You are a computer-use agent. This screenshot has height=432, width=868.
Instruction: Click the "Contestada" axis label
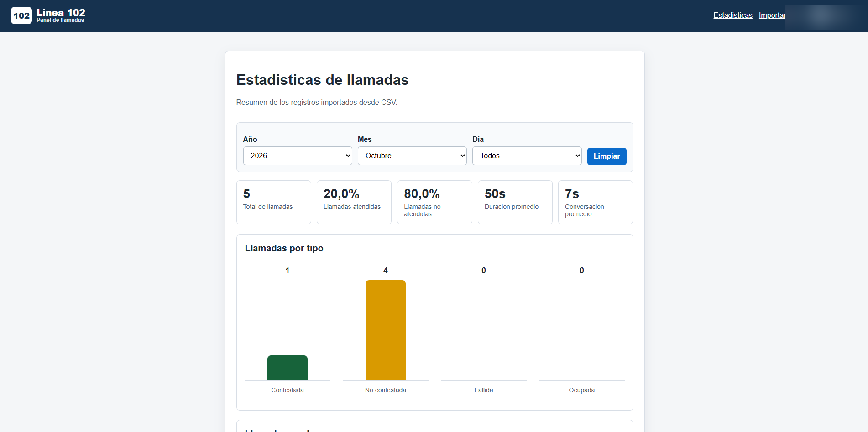pyautogui.click(x=288, y=390)
